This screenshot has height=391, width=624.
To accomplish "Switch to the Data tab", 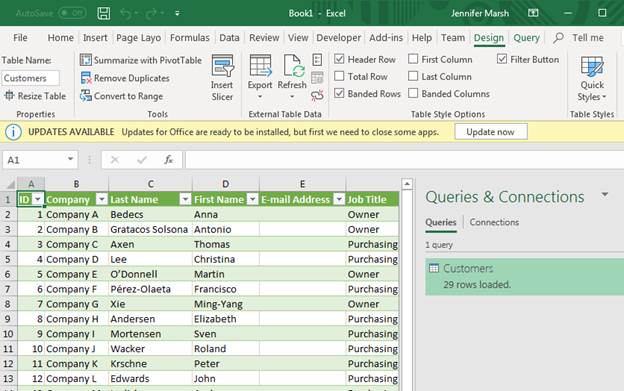I will tap(229, 38).
